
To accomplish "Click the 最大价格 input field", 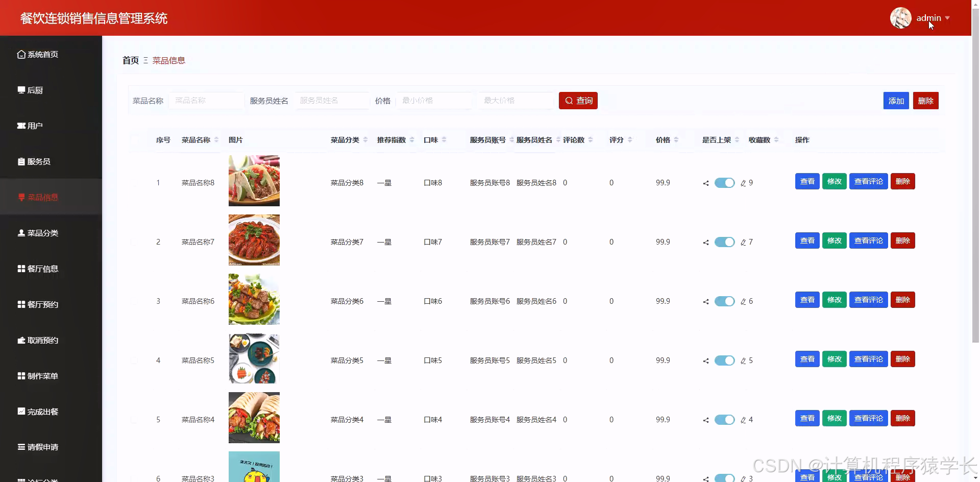I will pyautogui.click(x=516, y=101).
